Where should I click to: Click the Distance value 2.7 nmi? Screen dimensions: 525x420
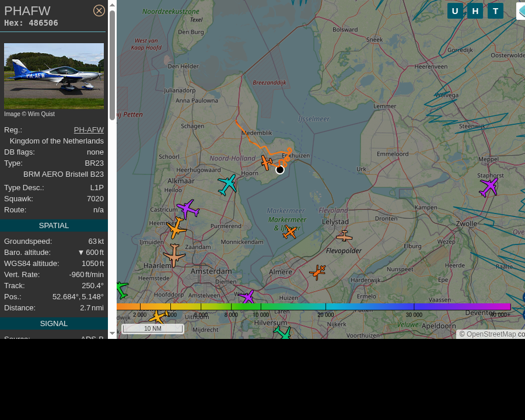coord(92,307)
